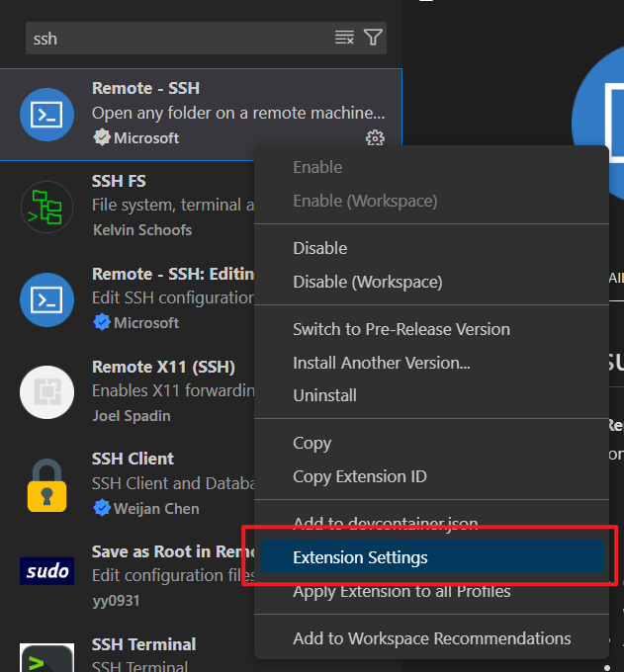Click Uninstall in the context menu

coord(324,395)
